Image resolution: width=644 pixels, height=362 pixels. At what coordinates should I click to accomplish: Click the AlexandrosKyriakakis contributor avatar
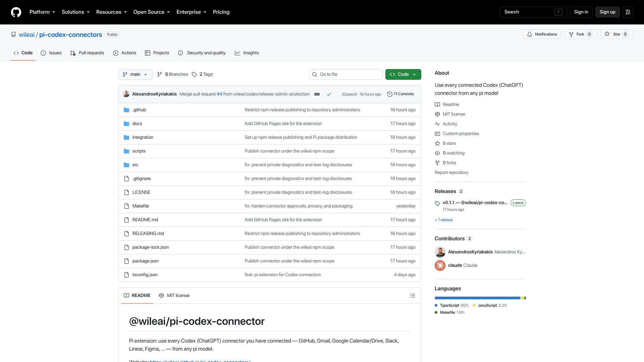(x=440, y=252)
